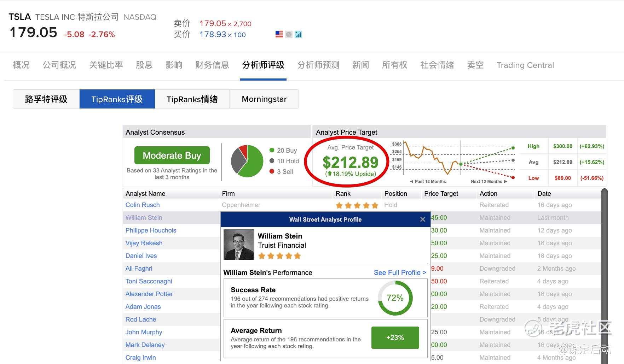Click the Moderate Buy consensus button
624x364 pixels.
tap(172, 155)
